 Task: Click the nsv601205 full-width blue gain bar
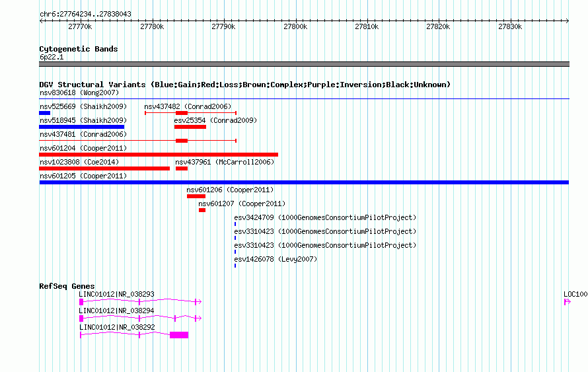point(304,182)
